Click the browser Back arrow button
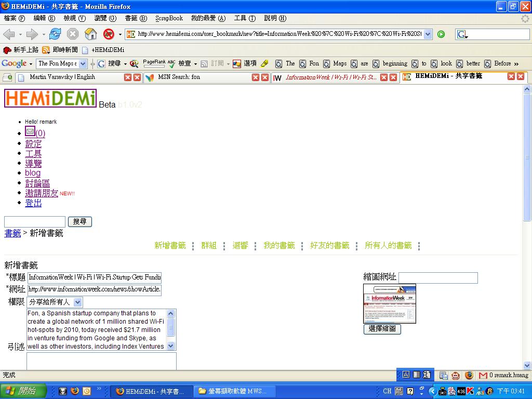The height and width of the screenshot is (399, 532). point(9,34)
